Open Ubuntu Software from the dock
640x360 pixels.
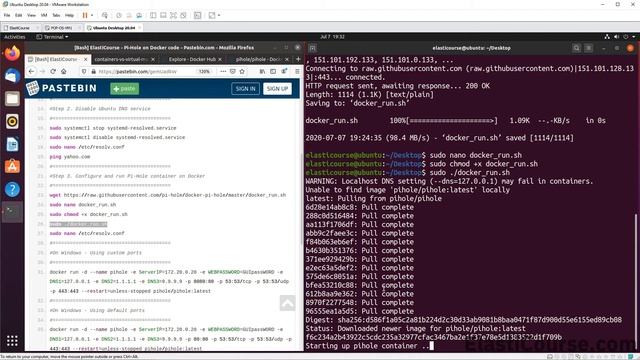click(12, 167)
